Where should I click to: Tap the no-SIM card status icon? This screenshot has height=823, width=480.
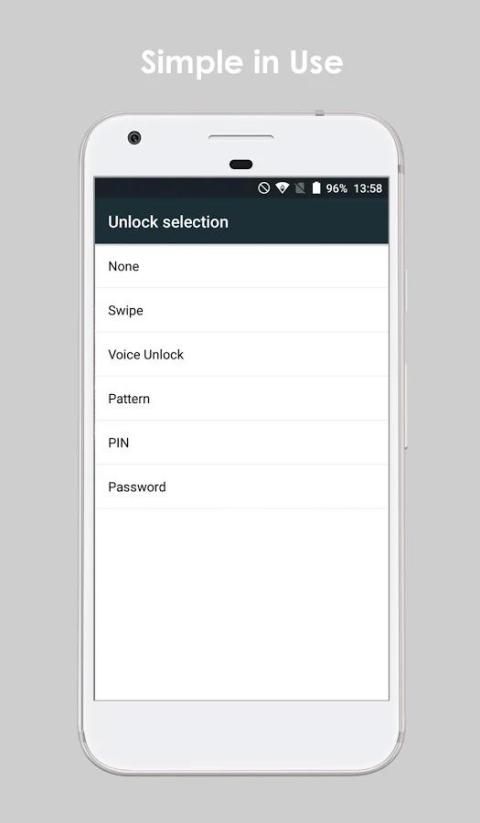(x=300, y=188)
